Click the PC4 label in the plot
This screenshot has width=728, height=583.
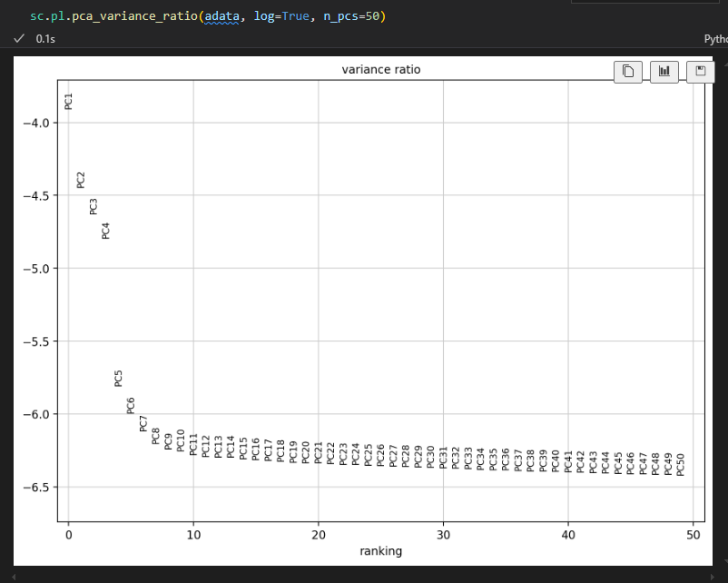click(106, 231)
